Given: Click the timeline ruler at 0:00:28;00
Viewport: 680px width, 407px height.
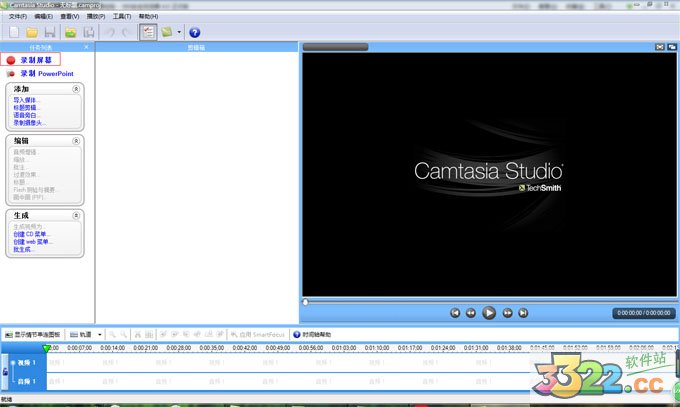Looking at the screenshot, I should 178,348.
